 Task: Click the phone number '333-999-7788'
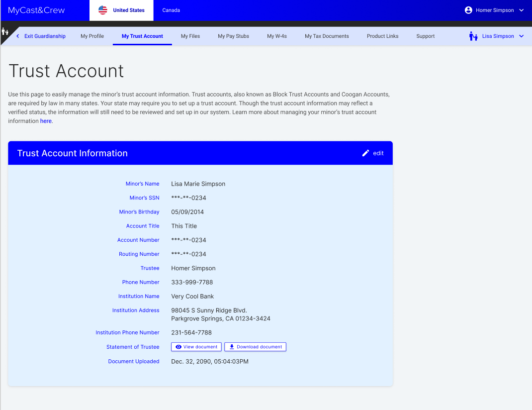pyautogui.click(x=192, y=282)
